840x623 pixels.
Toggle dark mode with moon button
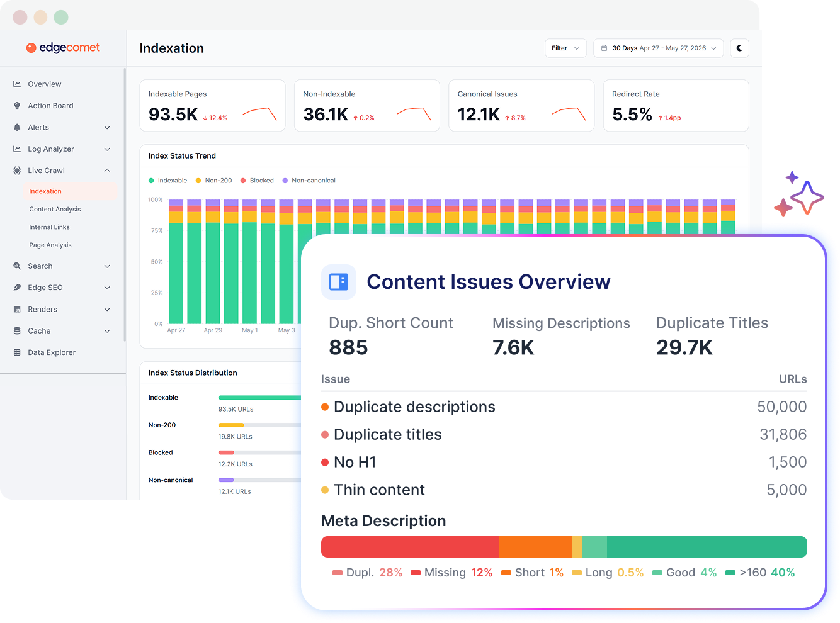[739, 48]
